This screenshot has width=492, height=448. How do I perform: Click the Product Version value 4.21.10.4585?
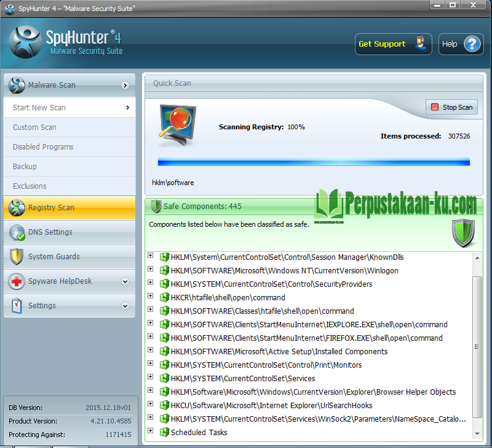pos(111,421)
